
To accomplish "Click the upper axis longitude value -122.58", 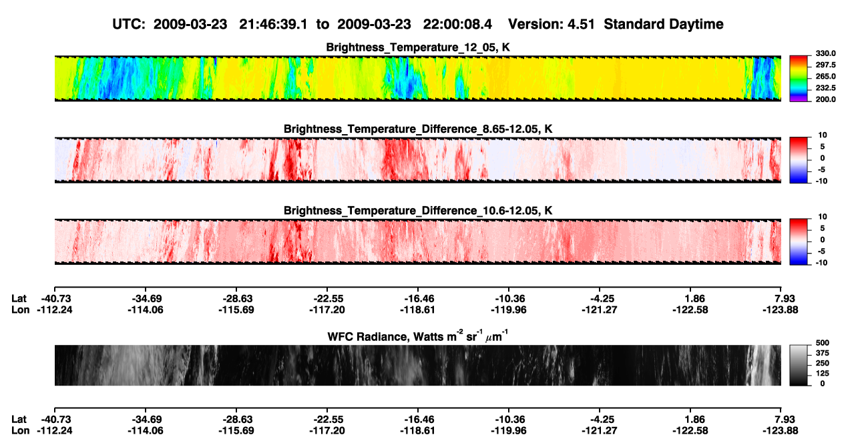I will coord(690,310).
